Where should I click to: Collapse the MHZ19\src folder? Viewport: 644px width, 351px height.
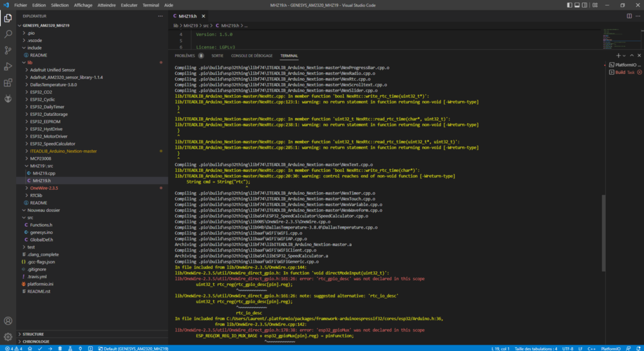coord(92,166)
